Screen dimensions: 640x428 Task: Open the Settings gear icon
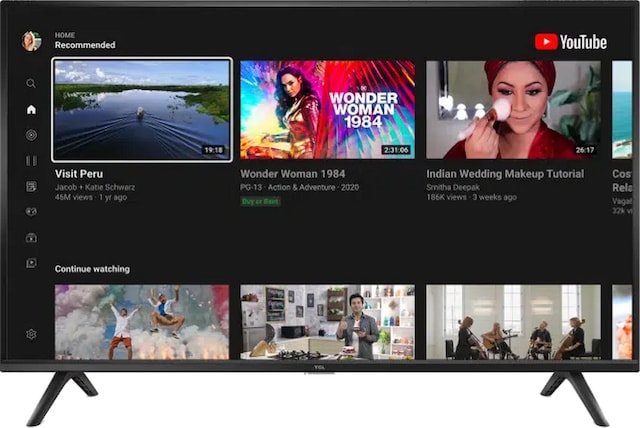pyautogui.click(x=31, y=334)
